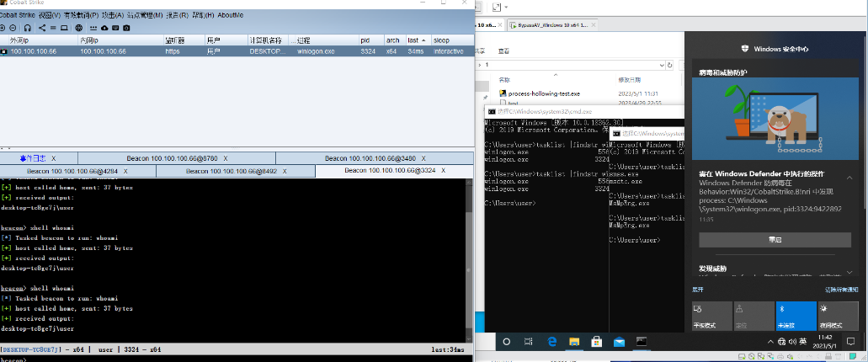Sort sessions by arch column header
Viewport: 868px width, 362px height.
tap(395, 40)
